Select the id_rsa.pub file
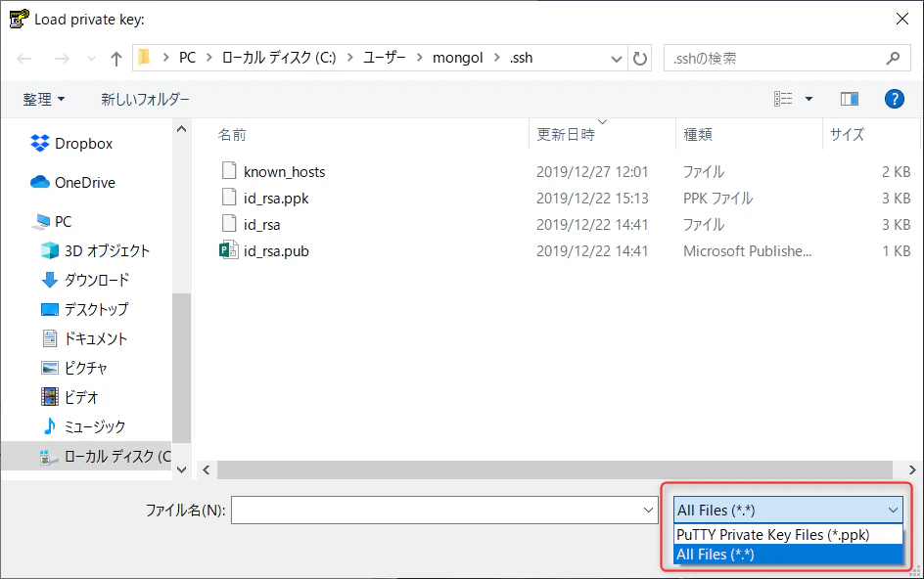924x579 pixels. 276,251
